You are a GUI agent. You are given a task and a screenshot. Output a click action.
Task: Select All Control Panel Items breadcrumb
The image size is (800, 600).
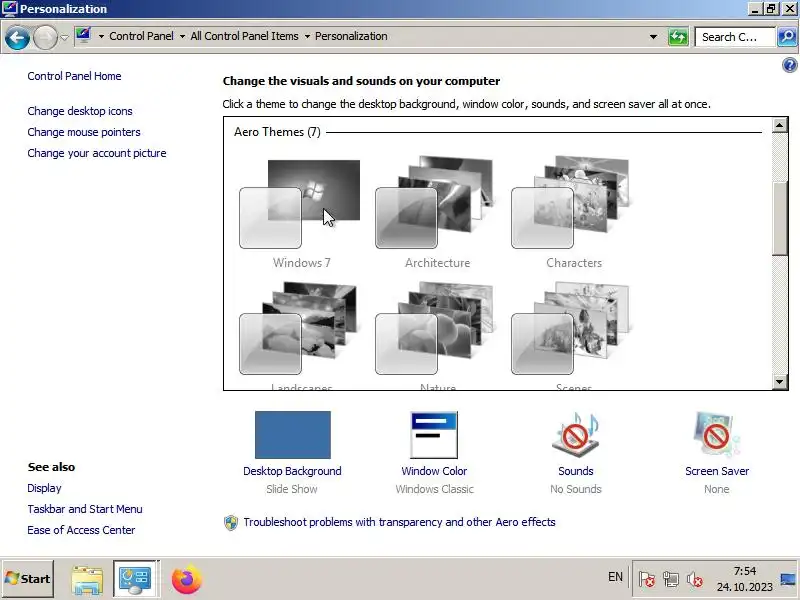click(244, 36)
